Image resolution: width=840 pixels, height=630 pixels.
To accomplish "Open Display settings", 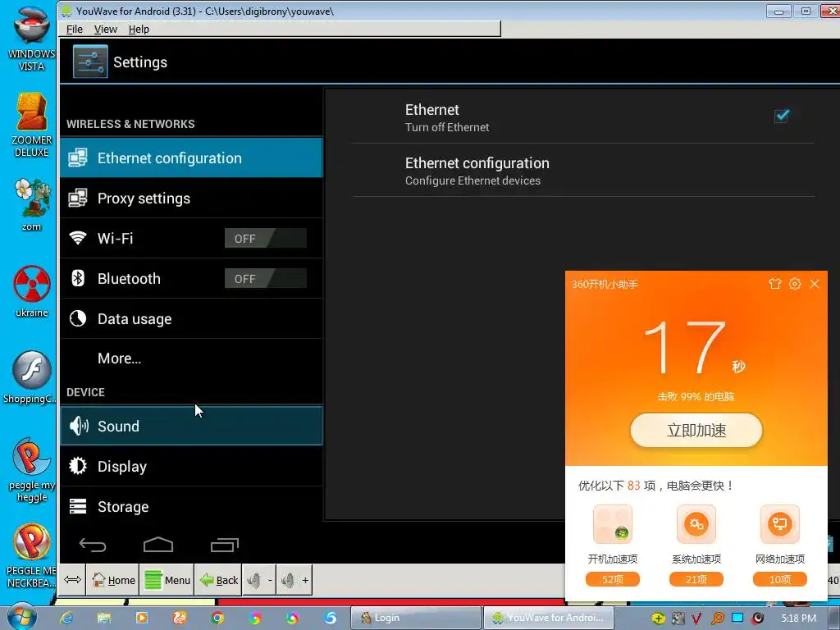I will coord(191,467).
